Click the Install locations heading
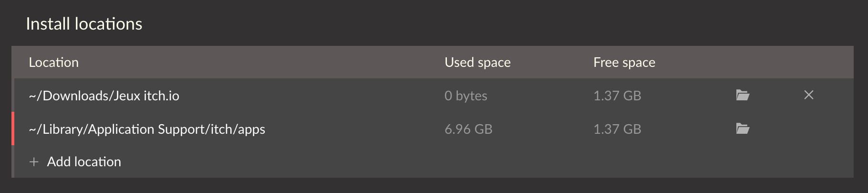Screen dimensions: 868x193 tap(84, 24)
